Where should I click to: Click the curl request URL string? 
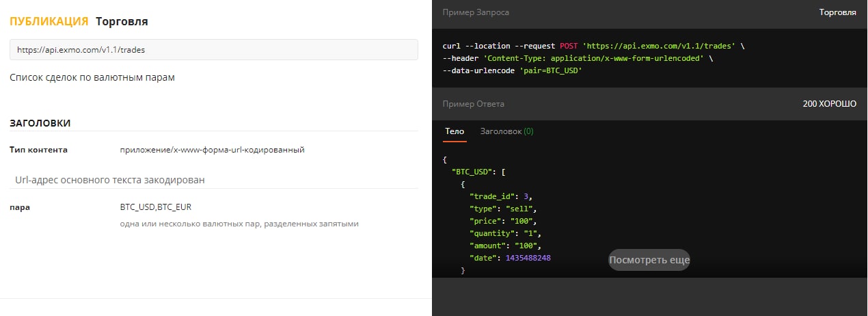click(x=659, y=46)
